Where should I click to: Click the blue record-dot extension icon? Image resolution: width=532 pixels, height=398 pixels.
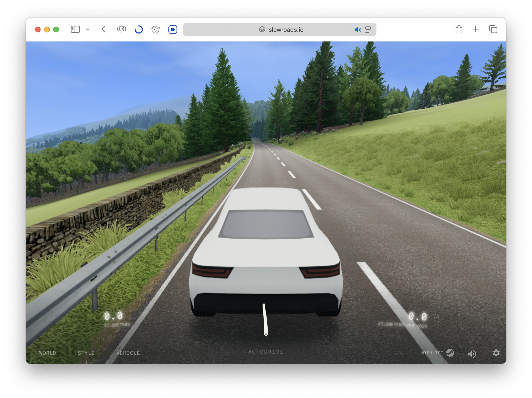tap(173, 29)
